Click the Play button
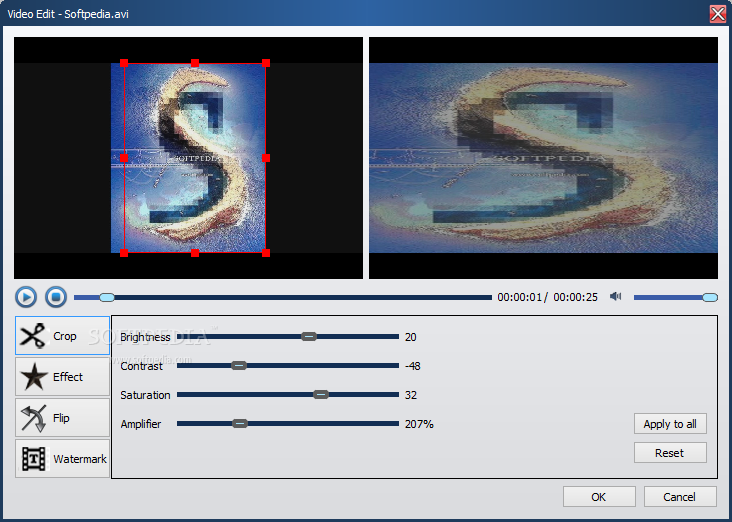Image resolution: width=732 pixels, height=522 pixels. click(26, 297)
